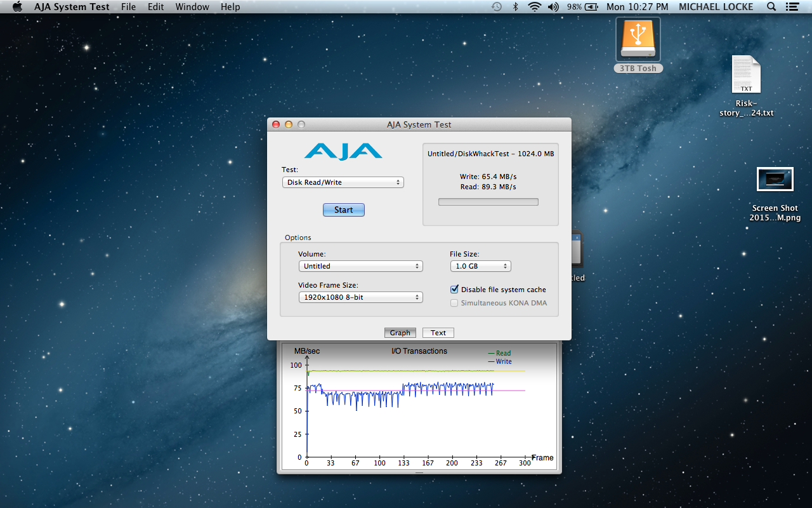
Task: Click the Wi-Fi status icon
Action: (x=534, y=7)
